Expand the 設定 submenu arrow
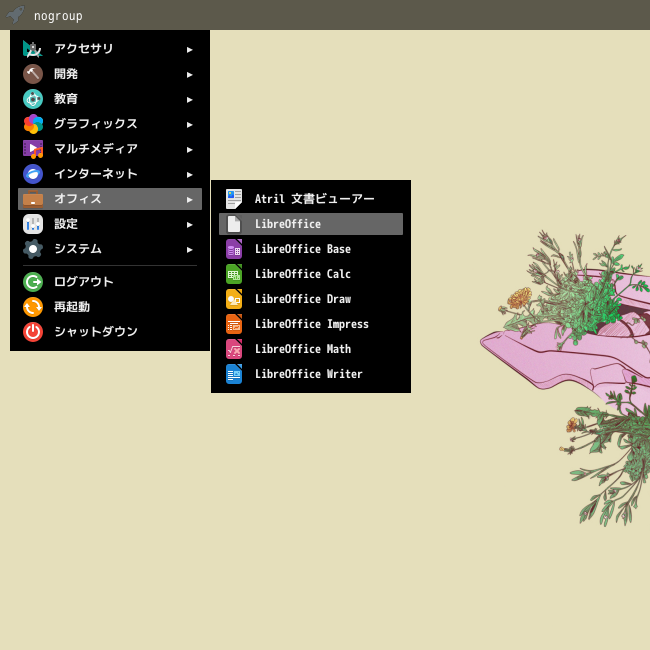 click(x=189, y=225)
